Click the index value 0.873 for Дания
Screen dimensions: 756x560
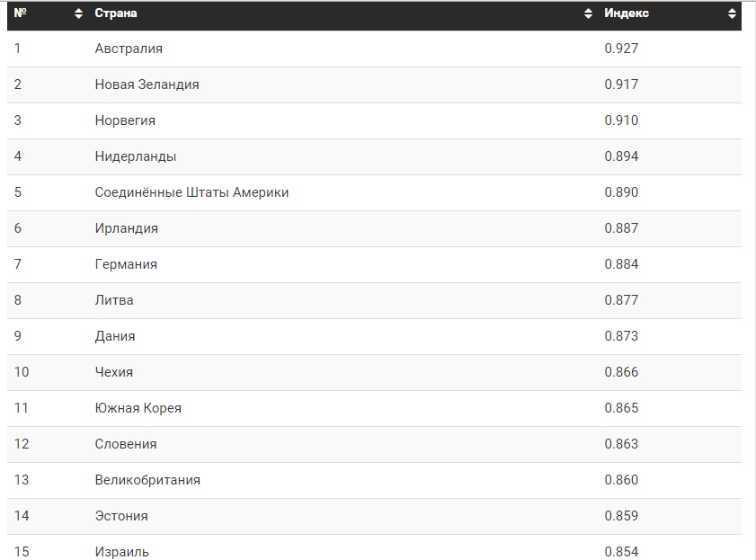tap(621, 336)
